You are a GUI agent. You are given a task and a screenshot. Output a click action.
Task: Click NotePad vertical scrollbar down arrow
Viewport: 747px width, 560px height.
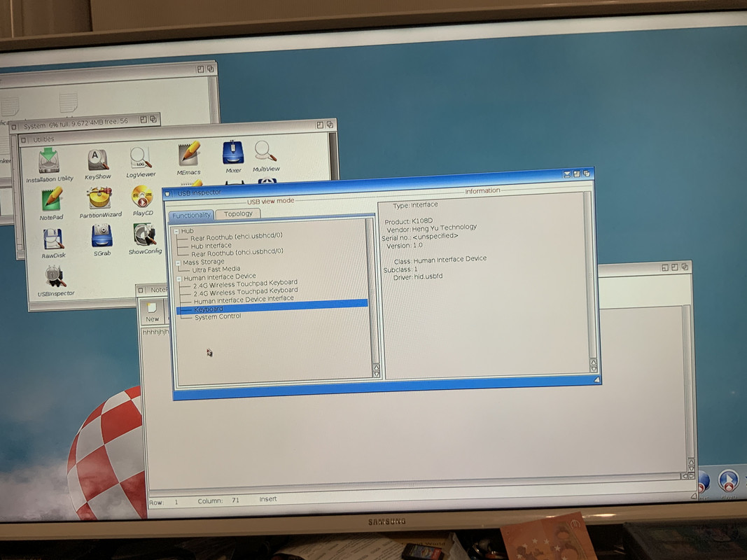[x=692, y=468]
